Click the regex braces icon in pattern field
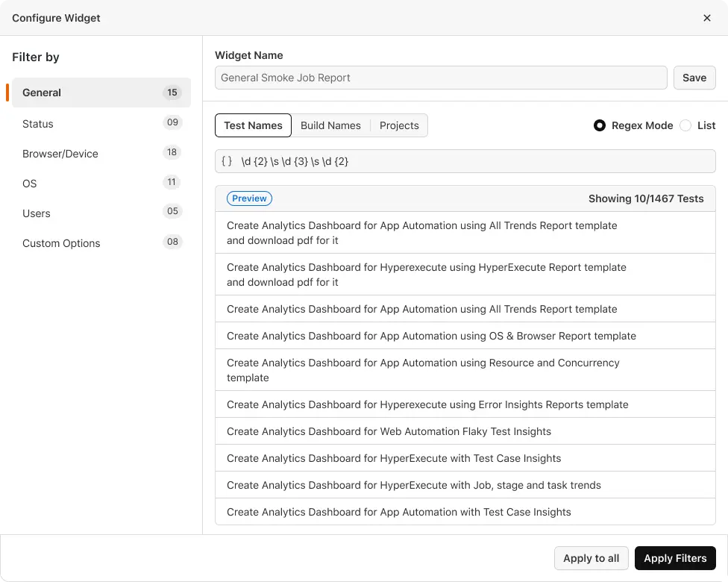Screen dimensions: 728x582 click(227, 161)
